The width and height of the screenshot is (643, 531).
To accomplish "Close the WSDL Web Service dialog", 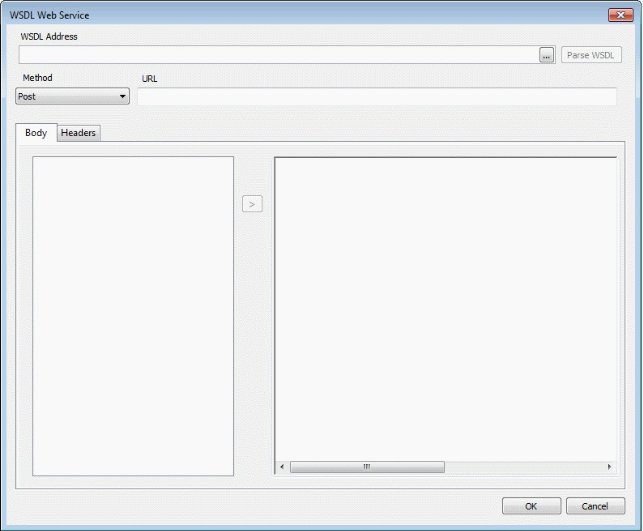I will click(621, 15).
